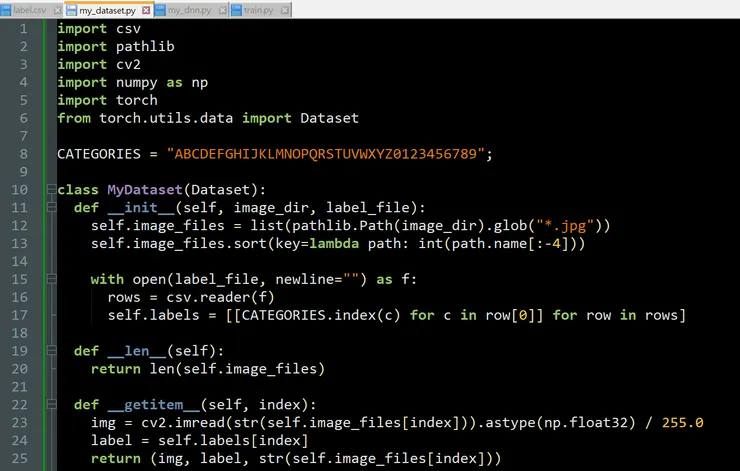
Task: Click 'cv2' in the line 3 import
Action: coord(128,65)
